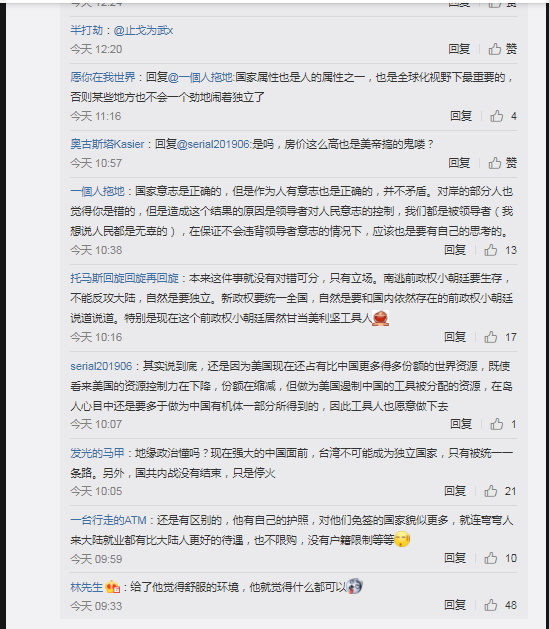Open 半打劫's user profile
Image resolution: width=549 pixels, height=629 pixels.
(x=87, y=30)
